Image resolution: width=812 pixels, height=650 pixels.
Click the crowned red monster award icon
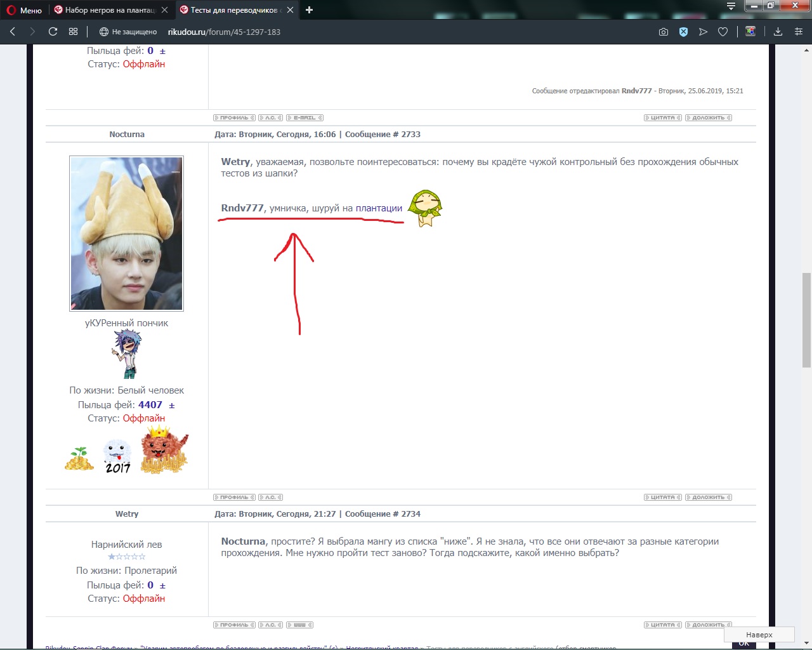click(x=164, y=449)
